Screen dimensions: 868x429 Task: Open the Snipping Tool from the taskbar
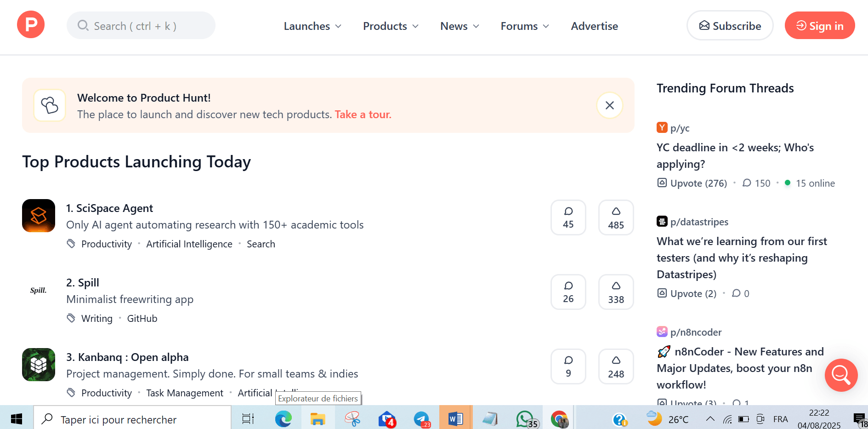[352, 419]
